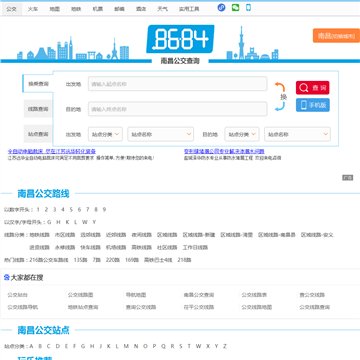This screenshot has height=360, width=360.
Task: Choose routes starting with letter W
Action: tap(85, 222)
